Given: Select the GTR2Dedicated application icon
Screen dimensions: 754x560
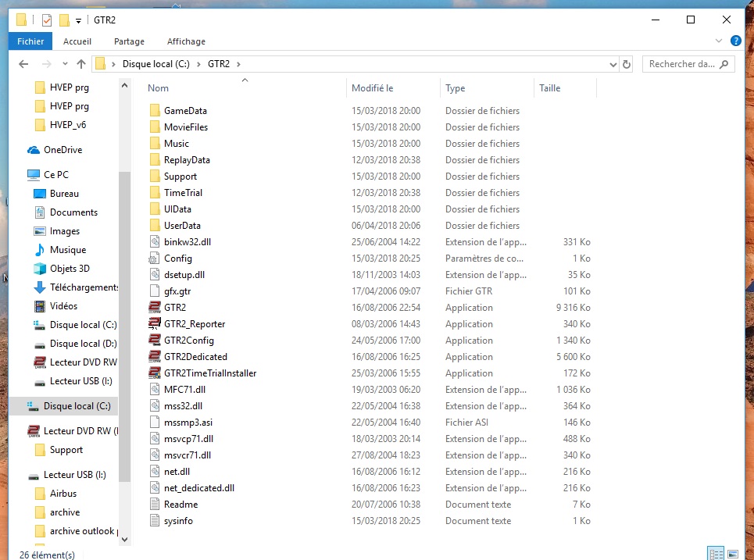Looking at the screenshot, I should click(155, 356).
